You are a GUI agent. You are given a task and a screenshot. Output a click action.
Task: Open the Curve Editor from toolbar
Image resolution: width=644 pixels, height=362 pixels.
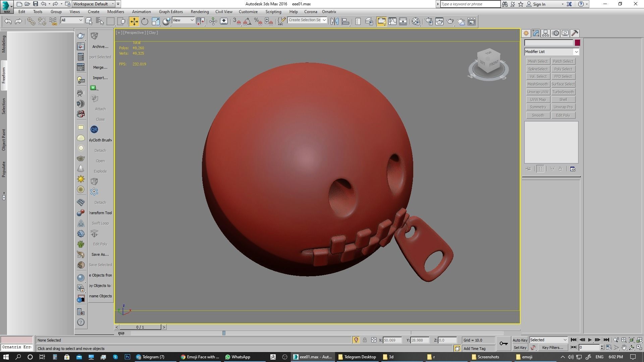[x=392, y=21]
